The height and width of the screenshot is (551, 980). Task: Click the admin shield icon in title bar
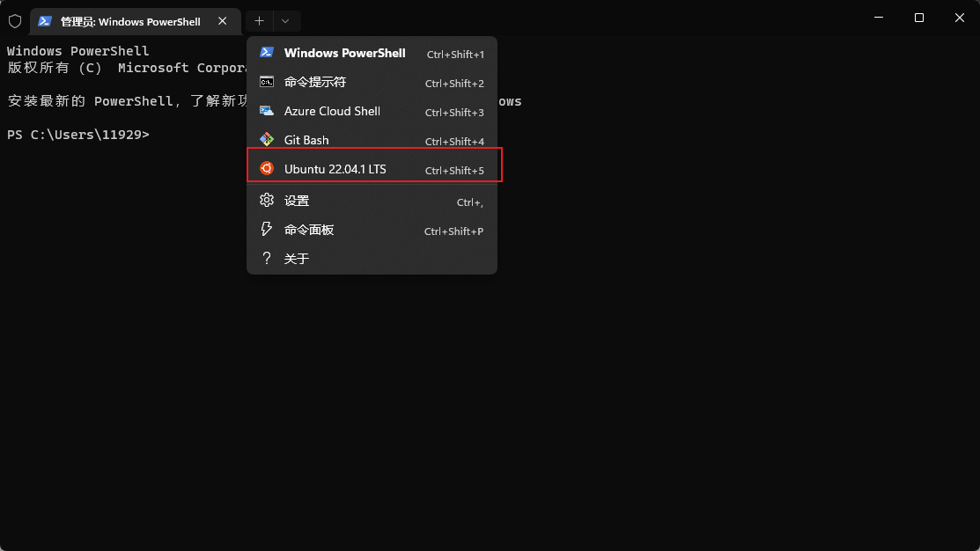15,21
